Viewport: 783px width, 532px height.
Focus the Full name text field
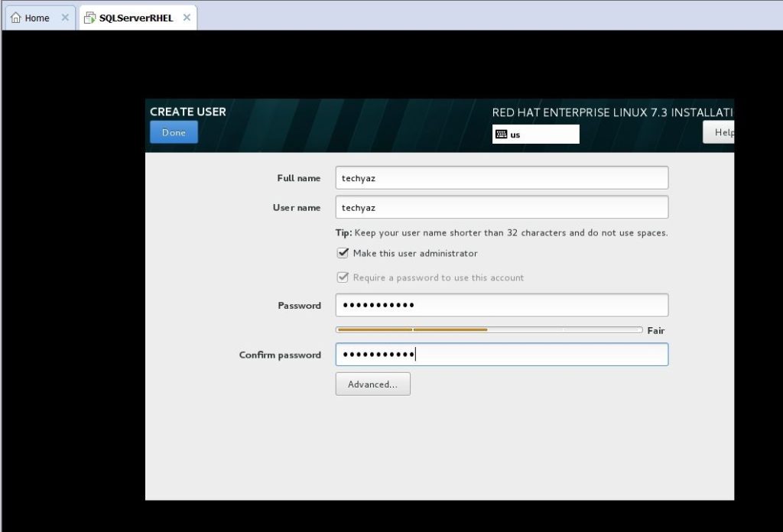[x=502, y=177]
